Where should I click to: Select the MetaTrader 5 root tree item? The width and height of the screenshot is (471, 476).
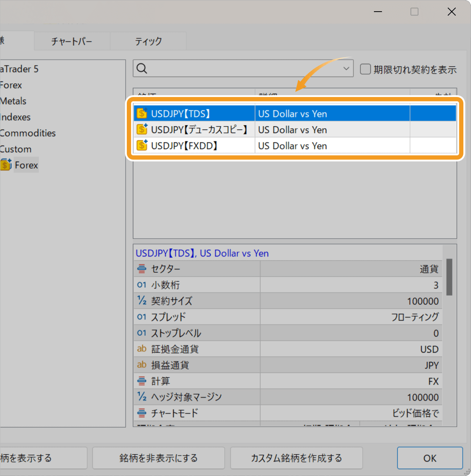pos(19,69)
